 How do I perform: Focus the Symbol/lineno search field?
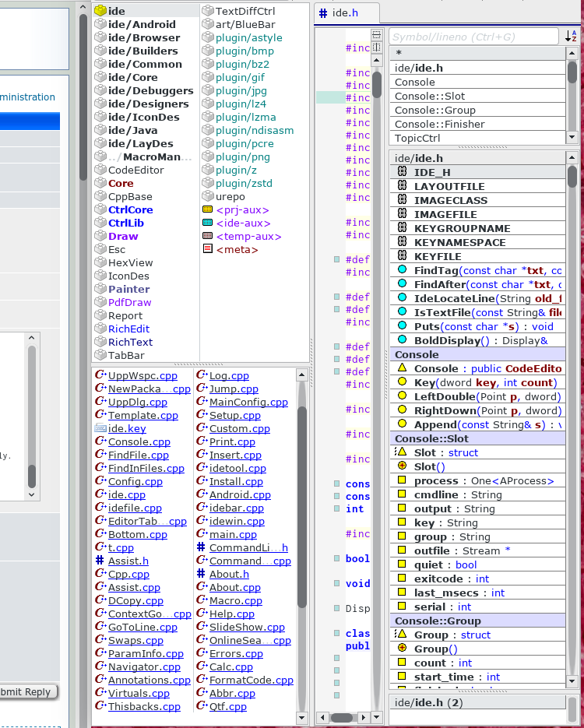[473, 37]
